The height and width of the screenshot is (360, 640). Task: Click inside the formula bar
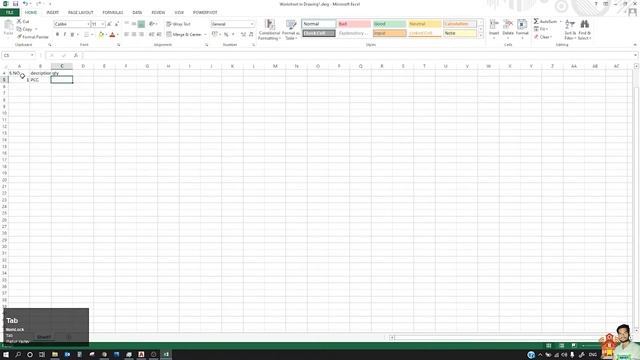[x=357, y=56]
